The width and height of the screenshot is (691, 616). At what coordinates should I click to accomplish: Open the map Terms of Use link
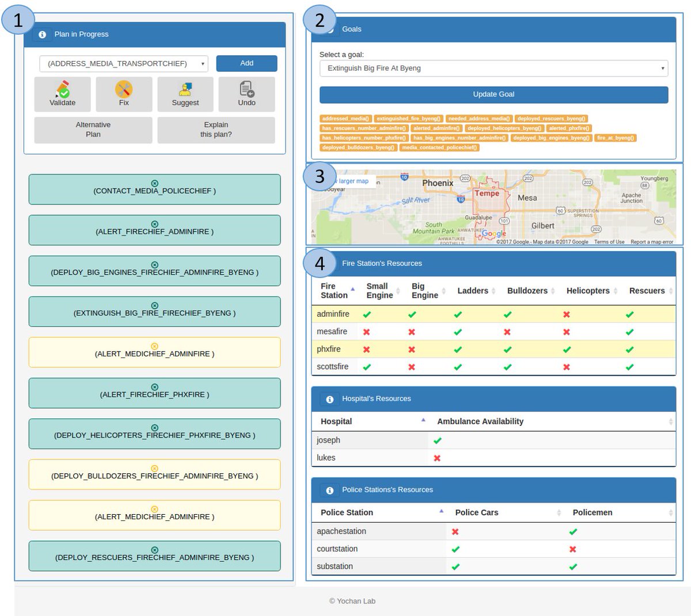609,242
